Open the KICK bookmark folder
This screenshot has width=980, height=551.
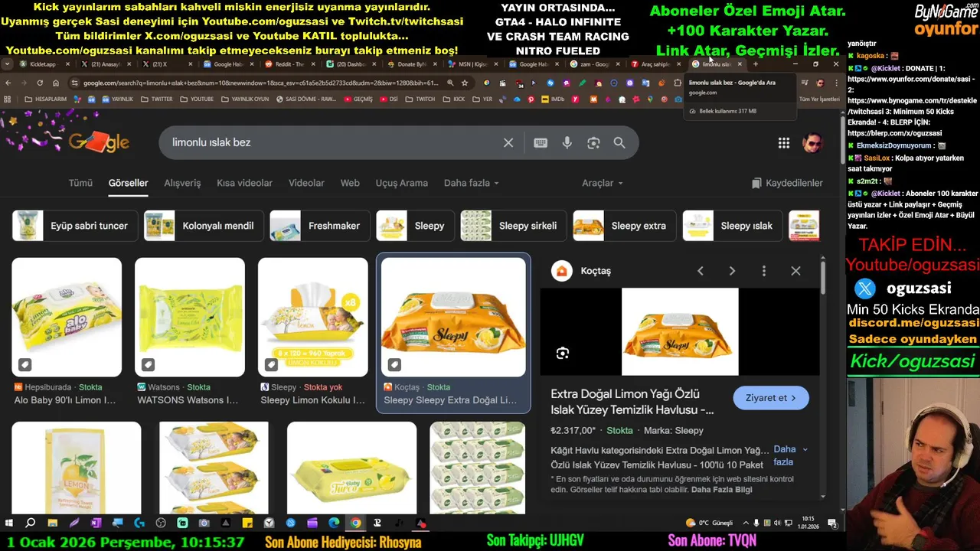coord(455,99)
